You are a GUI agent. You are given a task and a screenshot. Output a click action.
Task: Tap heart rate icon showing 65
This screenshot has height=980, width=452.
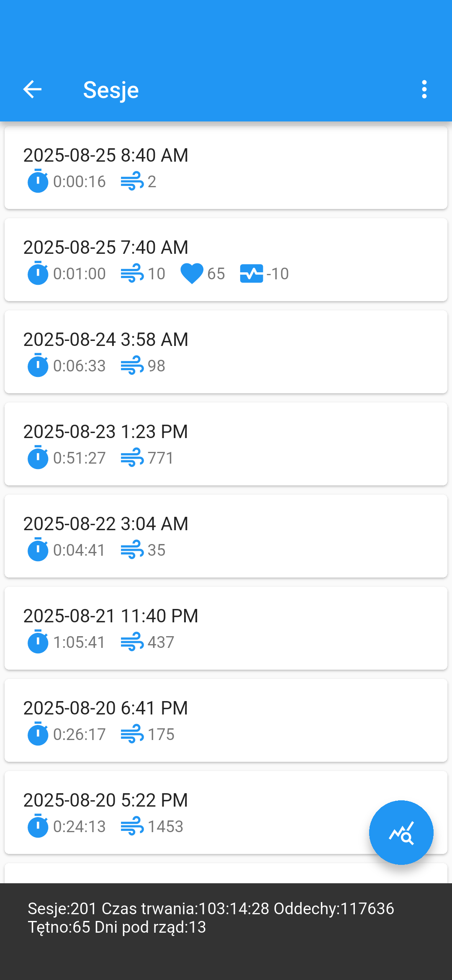pos(192,274)
